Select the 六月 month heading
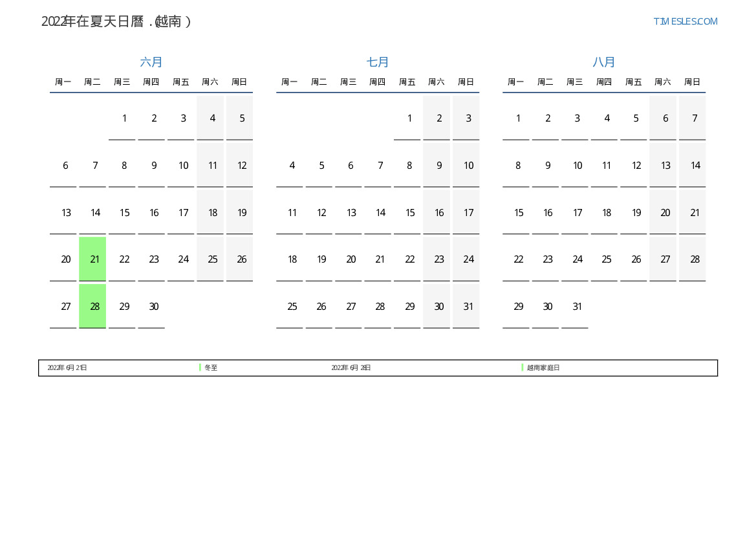756x535 pixels. click(x=151, y=61)
